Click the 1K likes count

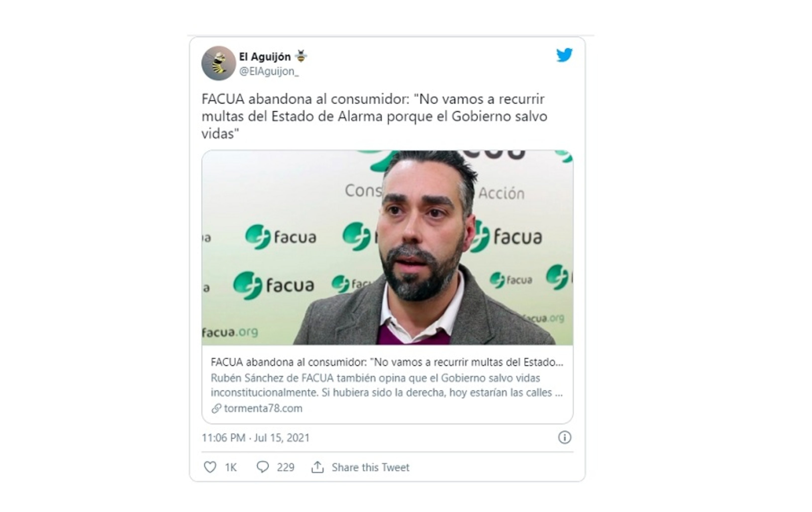(x=231, y=467)
